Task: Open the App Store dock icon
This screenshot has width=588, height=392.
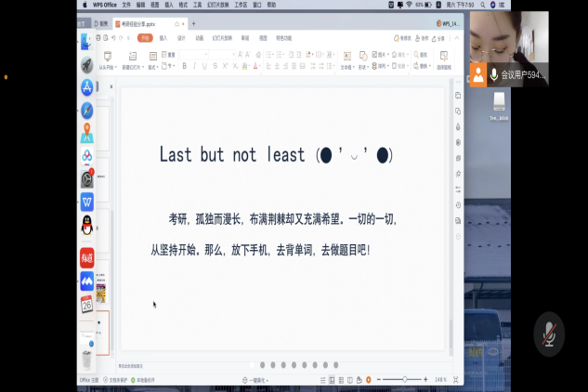Action: coord(87,87)
